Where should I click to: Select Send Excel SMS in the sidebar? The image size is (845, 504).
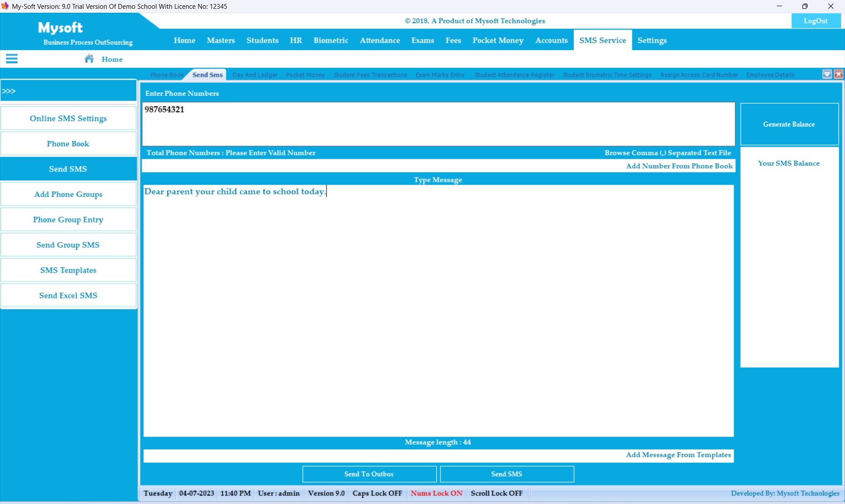click(x=68, y=296)
